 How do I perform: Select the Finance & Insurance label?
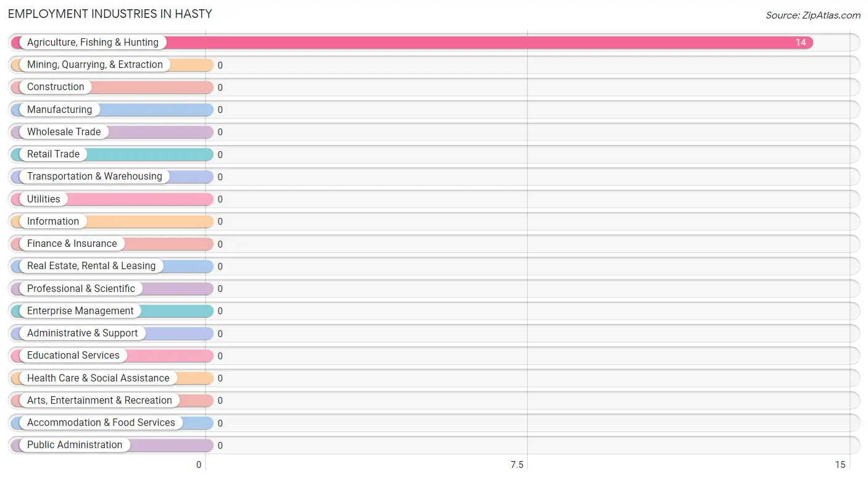[x=72, y=244]
